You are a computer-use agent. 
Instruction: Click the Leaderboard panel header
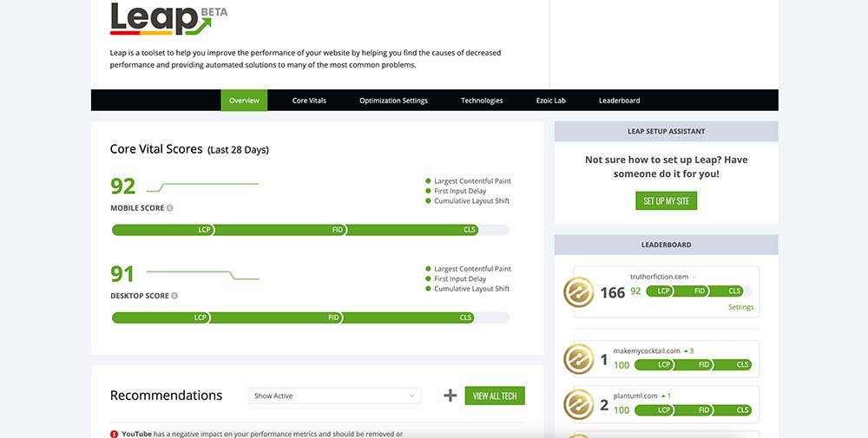666,245
